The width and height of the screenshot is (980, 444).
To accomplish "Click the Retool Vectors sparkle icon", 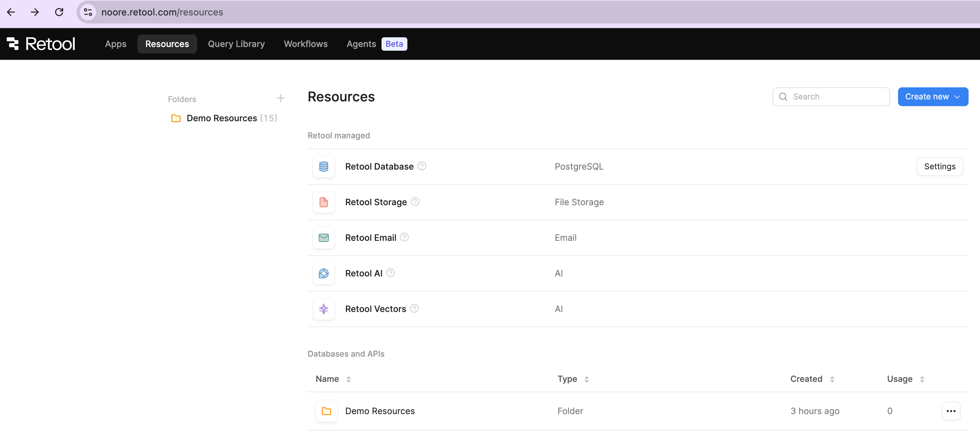I will pyautogui.click(x=323, y=309).
